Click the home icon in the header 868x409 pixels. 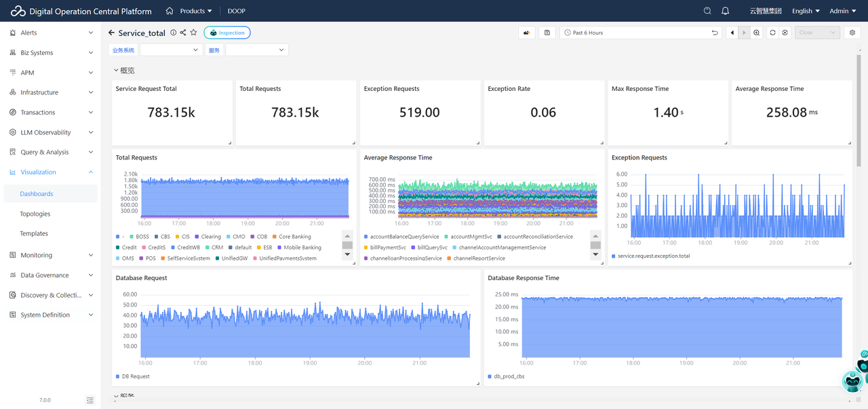point(170,11)
